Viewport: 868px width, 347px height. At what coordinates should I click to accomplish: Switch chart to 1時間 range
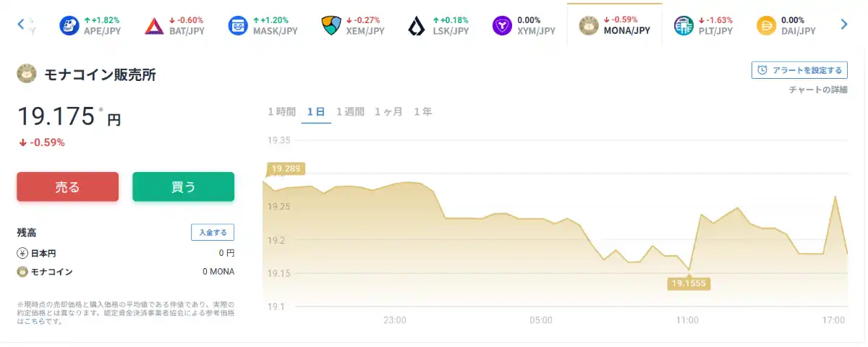coord(282,111)
